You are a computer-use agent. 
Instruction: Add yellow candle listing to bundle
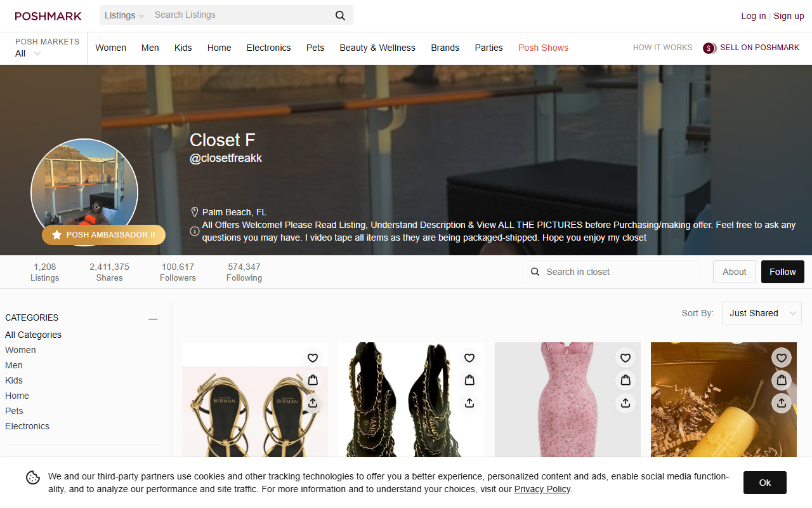(x=782, y=380)
